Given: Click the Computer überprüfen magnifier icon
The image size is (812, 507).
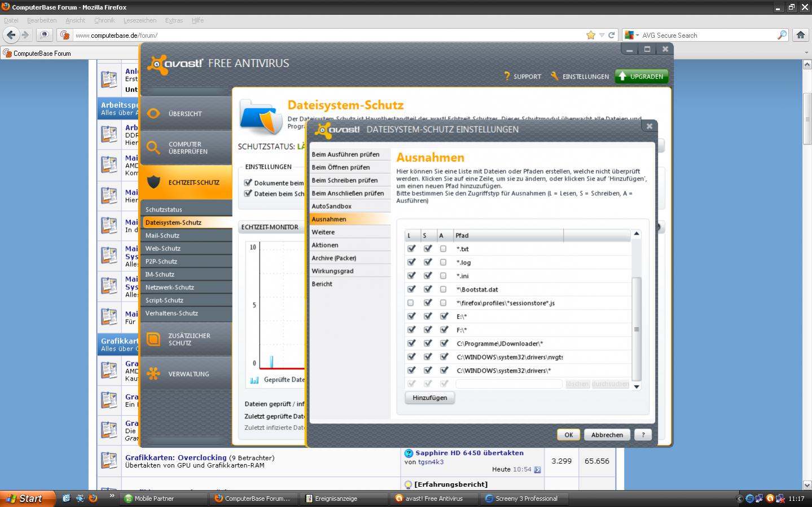Looking at the screenshot, I should (153, 148).
